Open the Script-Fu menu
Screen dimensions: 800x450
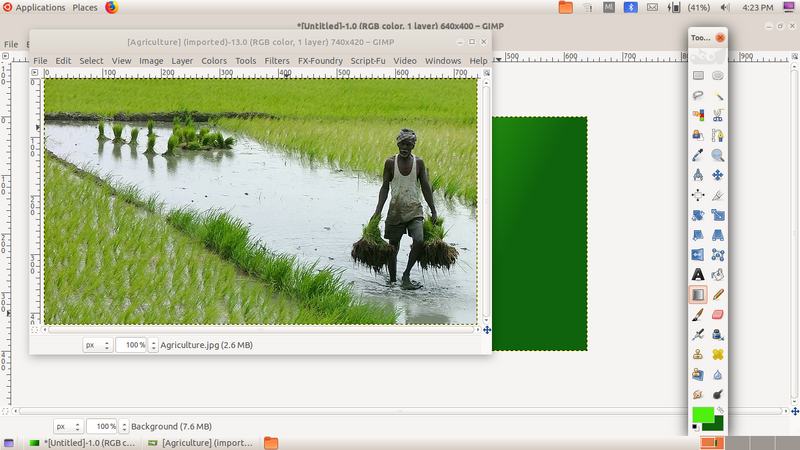point(368,61)
